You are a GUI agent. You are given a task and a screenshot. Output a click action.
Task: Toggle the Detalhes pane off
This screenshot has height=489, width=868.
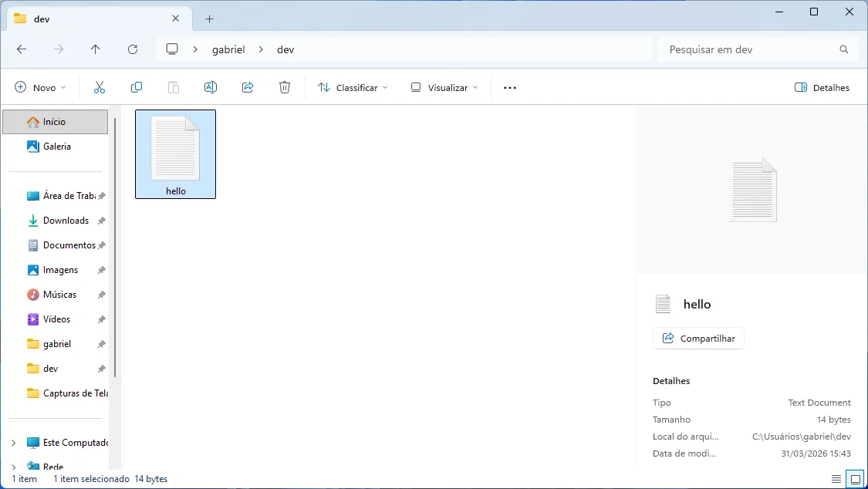[822, 87]
